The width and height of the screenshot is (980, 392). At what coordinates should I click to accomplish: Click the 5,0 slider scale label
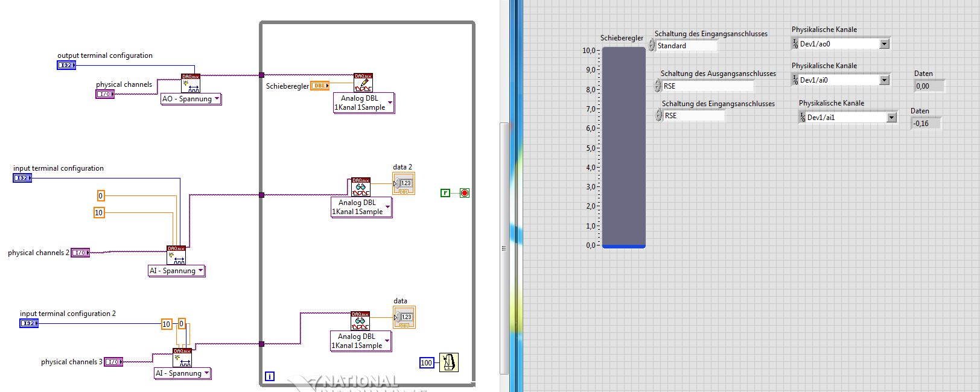591,148
